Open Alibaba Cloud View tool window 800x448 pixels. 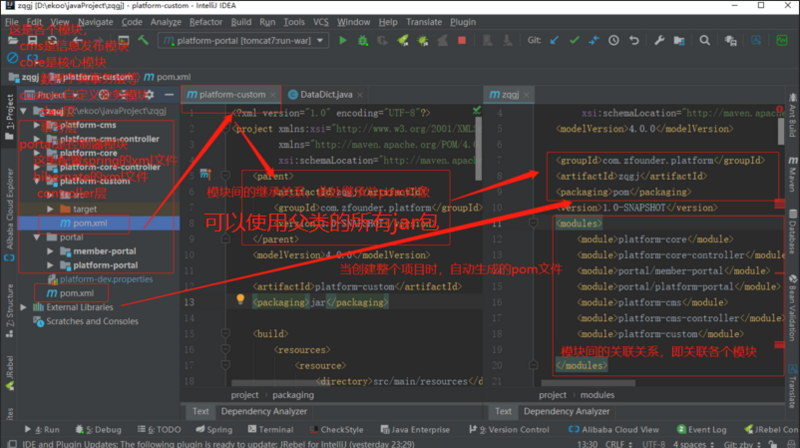pyautogui.click(x=614, y=430)
